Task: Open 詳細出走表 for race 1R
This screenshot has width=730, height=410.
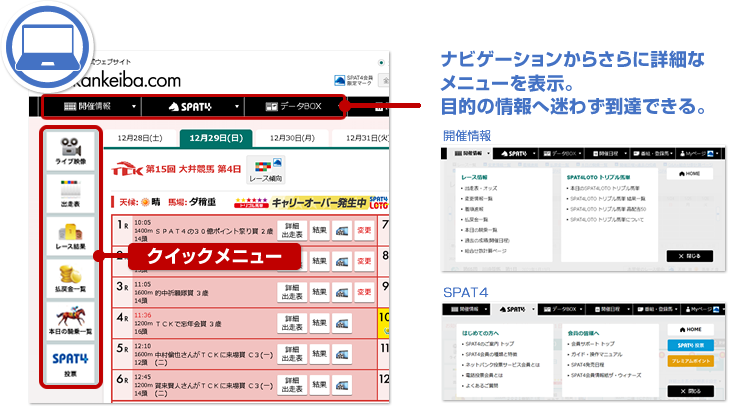Action: 292,230
